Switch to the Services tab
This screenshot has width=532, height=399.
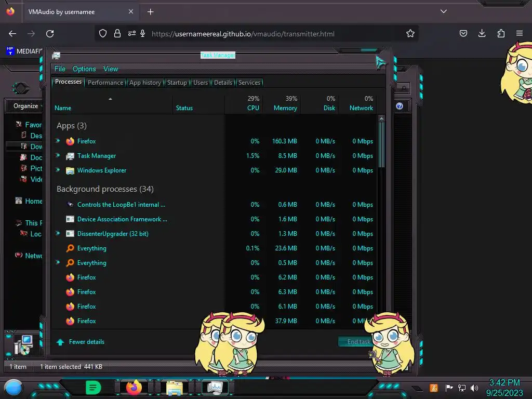(249, 83)
